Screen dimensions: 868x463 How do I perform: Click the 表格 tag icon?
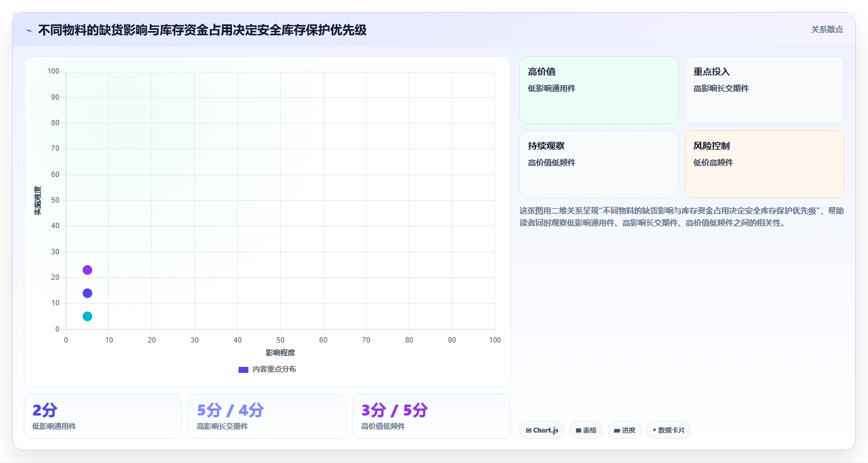click(578, 430)
